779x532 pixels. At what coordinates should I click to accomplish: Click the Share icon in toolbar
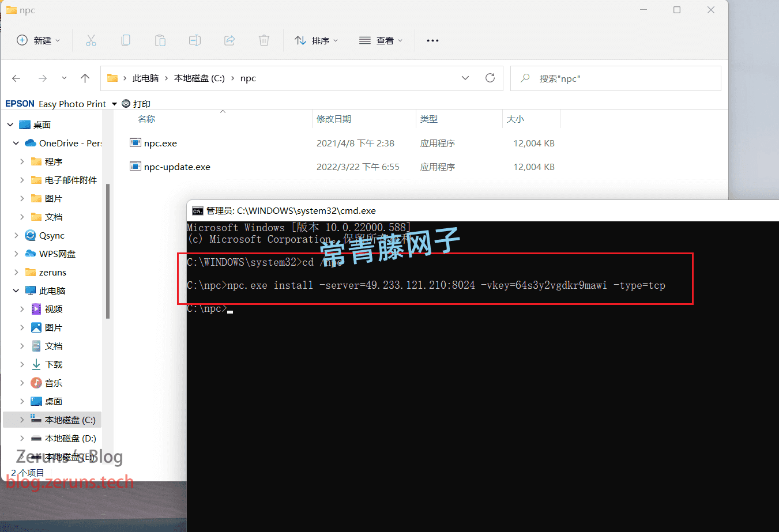[x=229, y=40]
